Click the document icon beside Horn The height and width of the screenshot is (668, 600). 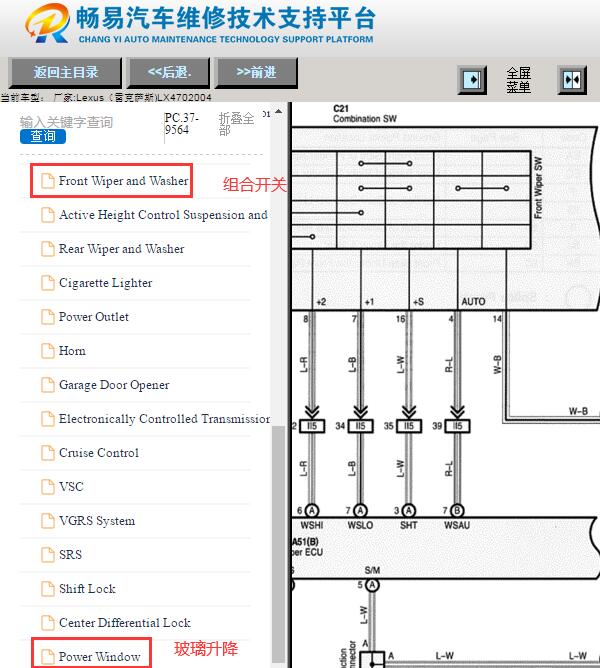coord(48,351)
